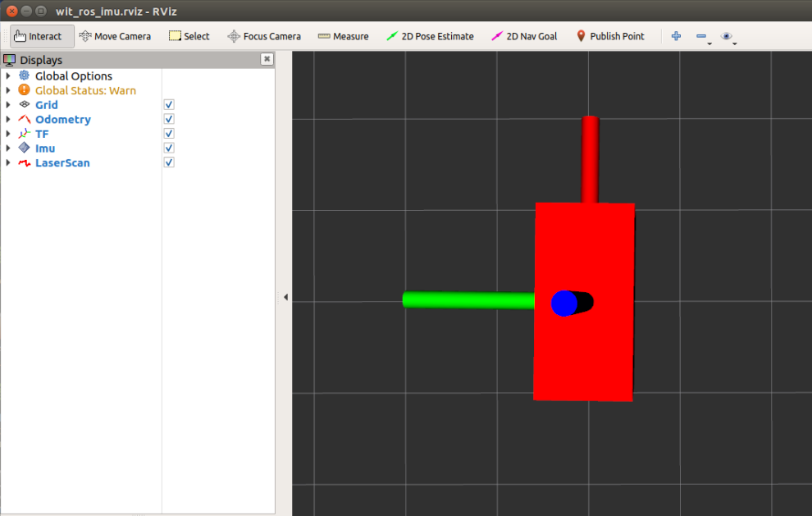Expand the TF display entry
Image resolution: width=812 pixels, height=516 pixels.
[x=7, y=134]
